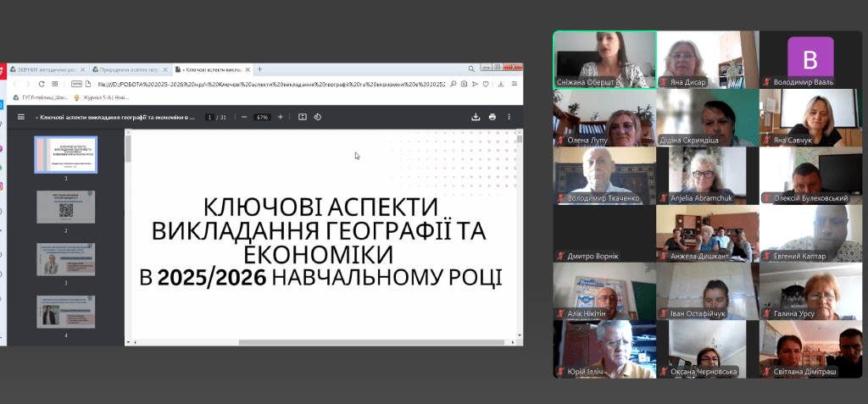Print the PDF document
Screen dimensions: 868x404
(492, 117)
